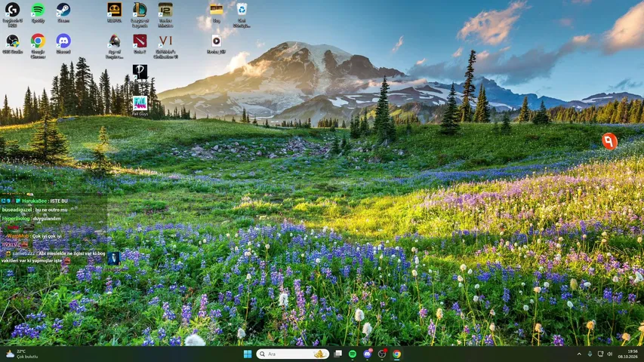Open the Fall Guys desktop shortcut
This screenshot has width=644, height=362.
click(x=140, y=106)
